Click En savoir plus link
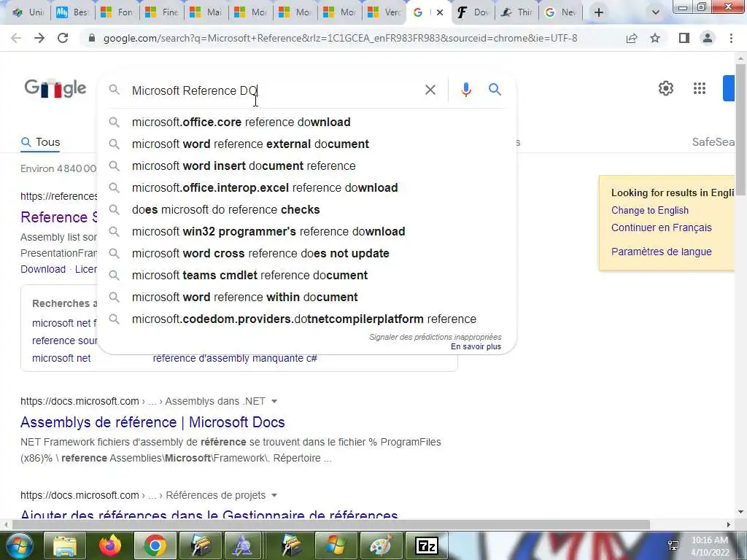 tap(476, 346)
